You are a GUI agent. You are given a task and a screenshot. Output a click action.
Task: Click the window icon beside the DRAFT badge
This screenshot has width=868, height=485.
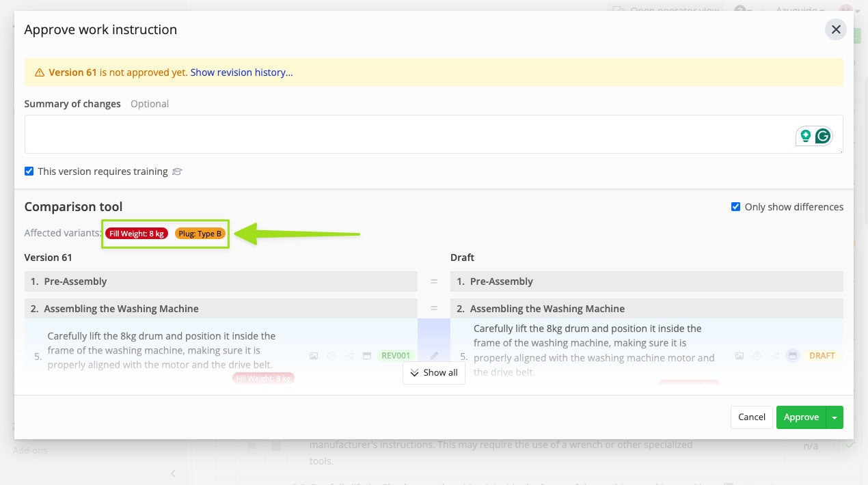(x=793, y=355)
